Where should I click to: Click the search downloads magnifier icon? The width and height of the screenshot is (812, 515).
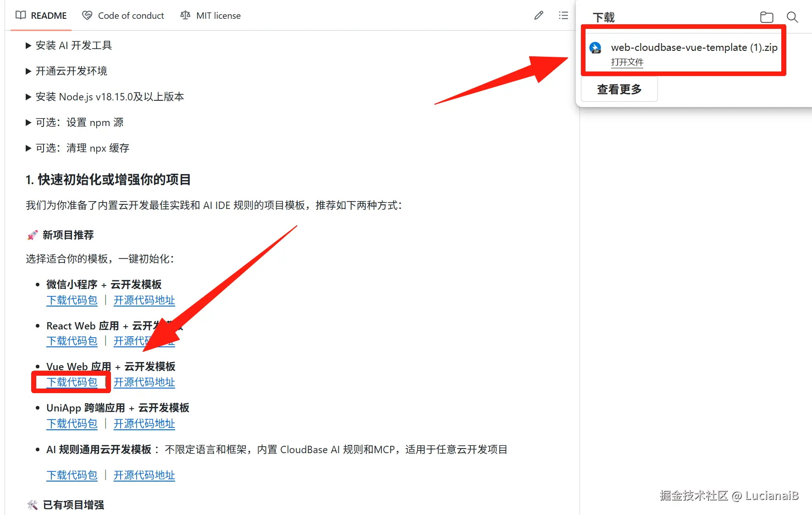[x=792, y=17]
